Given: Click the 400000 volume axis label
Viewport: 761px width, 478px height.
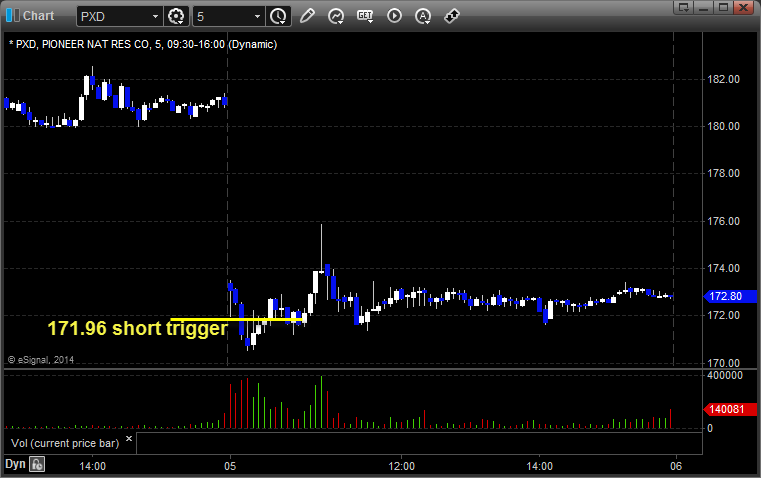Looking at the screenshot, I should coord(725,375).
